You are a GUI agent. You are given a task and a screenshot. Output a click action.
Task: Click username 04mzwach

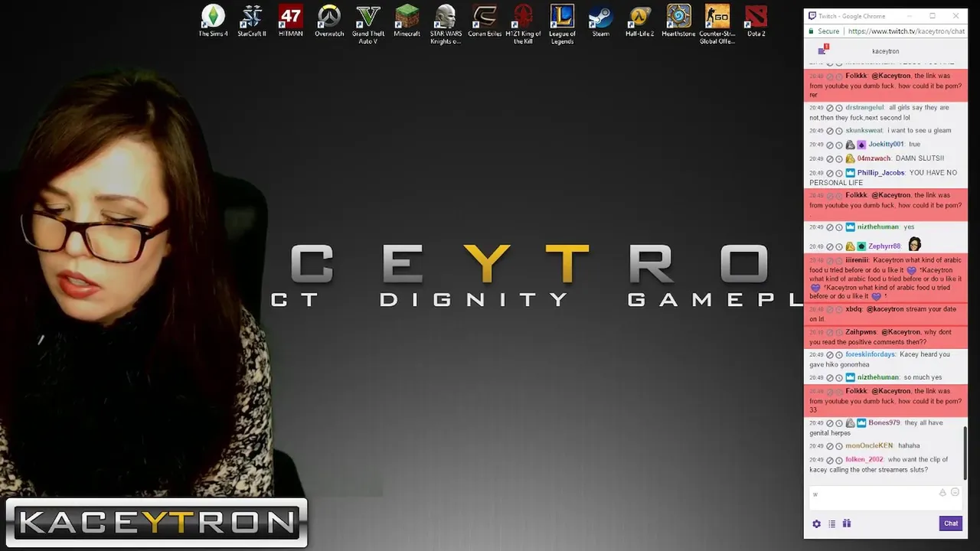(874, 158)
